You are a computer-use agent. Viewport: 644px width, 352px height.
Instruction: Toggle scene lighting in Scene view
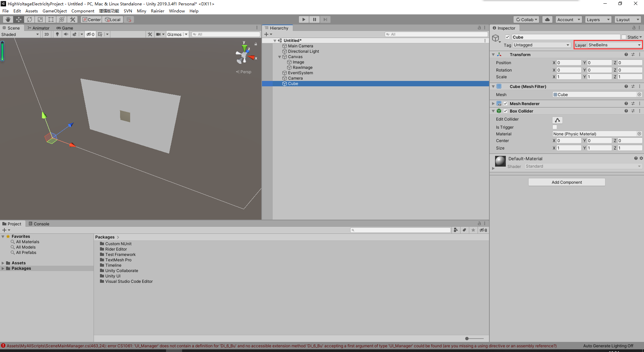[x=57, y=34]
